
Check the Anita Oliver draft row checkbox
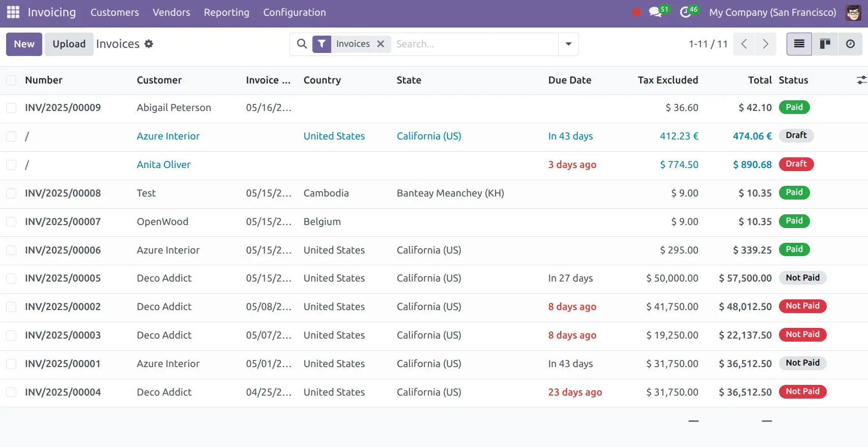(x=11, y=164)
